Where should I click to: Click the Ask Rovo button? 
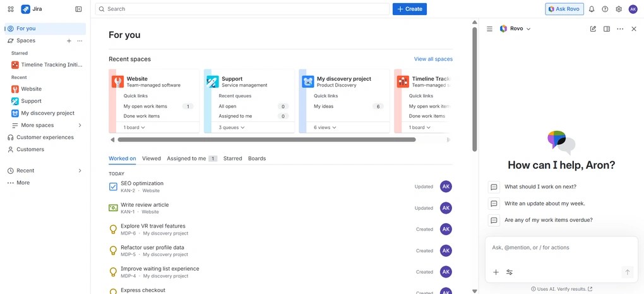tap(564, 9)
